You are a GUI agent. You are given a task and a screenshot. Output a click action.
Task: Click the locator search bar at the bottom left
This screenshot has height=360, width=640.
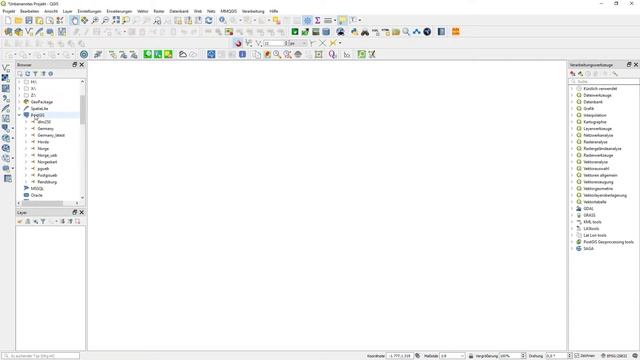pyautogui.click(x=40, y=356)
